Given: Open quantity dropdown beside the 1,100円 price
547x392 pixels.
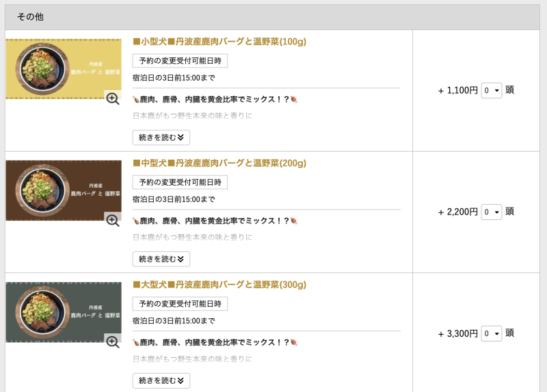Looking at the screenshot, I should pos(491,90).
